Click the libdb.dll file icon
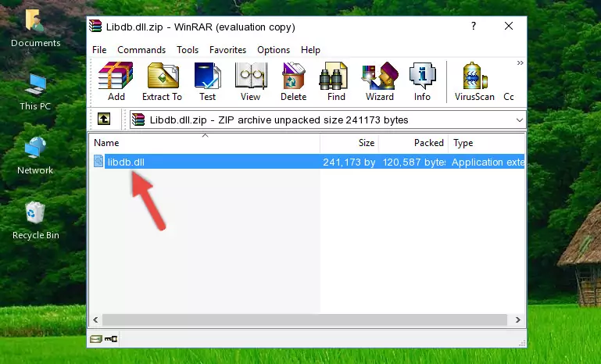The width and height of the screenshot is (601, 364). point(98,162)
